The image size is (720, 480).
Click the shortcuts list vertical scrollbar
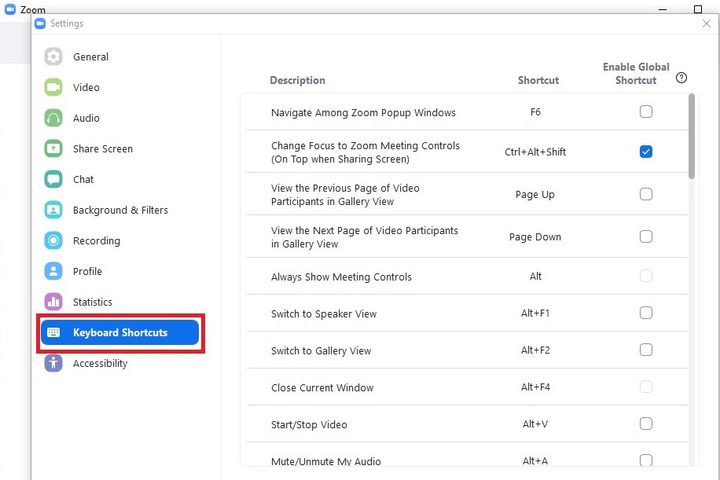(692, 136)
